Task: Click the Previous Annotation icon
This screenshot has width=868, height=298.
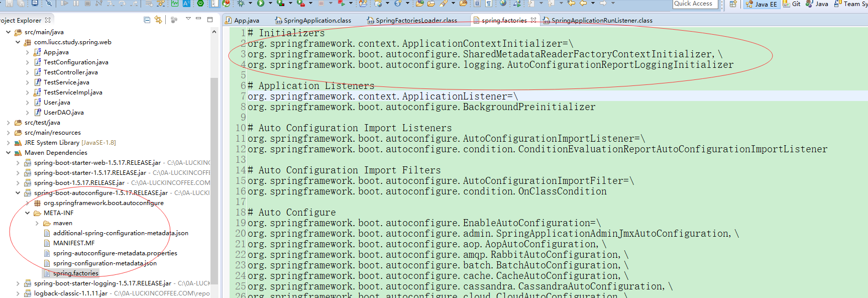Action: 551,3
